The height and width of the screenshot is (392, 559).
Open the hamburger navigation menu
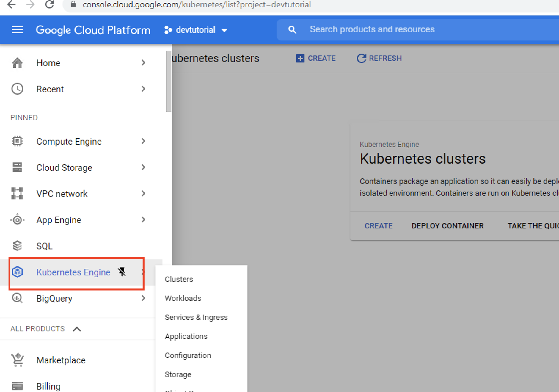click(17, 29)
